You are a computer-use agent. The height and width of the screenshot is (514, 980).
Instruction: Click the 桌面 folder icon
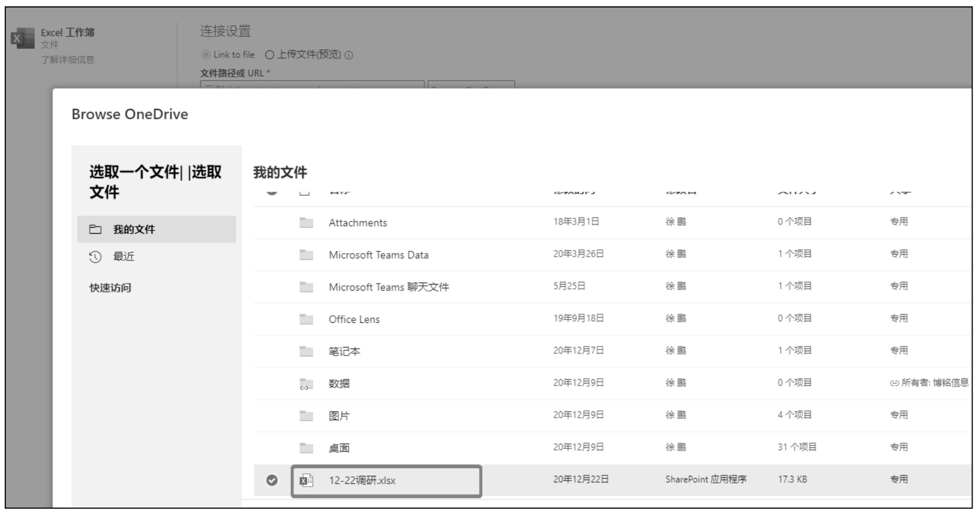(x=306, y=448)
